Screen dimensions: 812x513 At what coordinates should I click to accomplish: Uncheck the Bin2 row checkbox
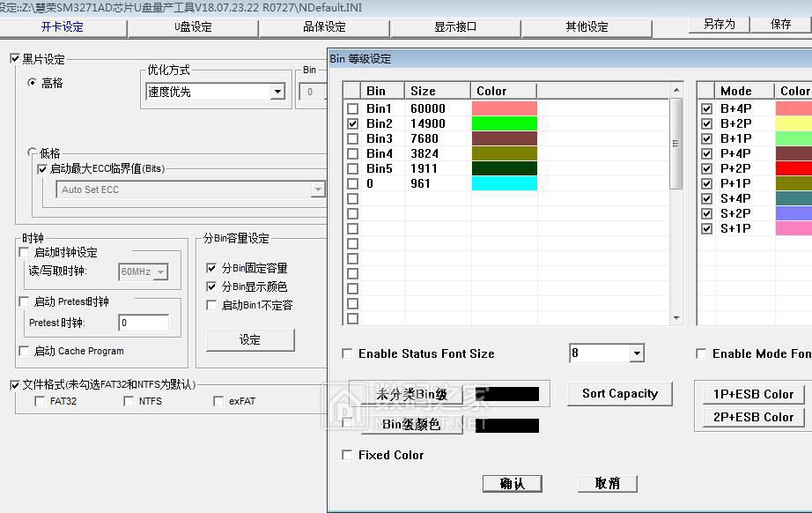coord(353,124)
